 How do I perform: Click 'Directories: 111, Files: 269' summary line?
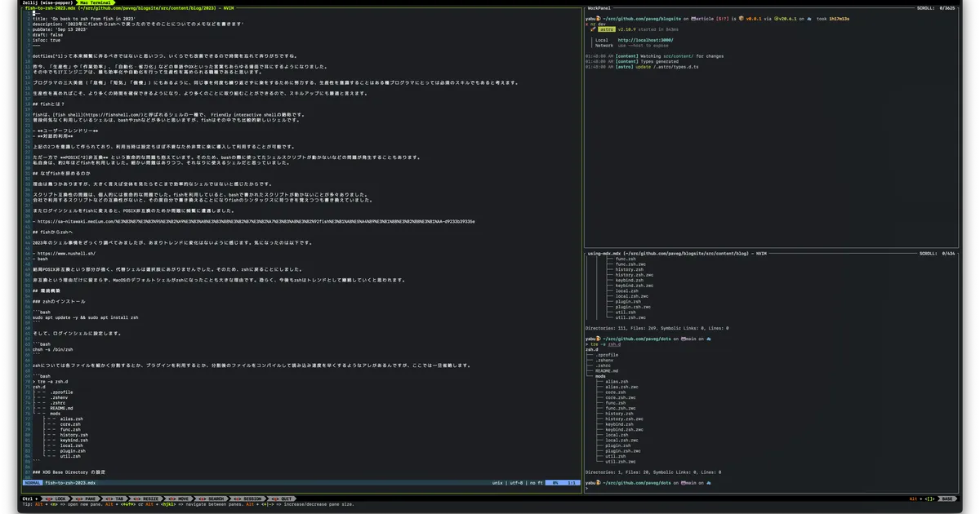pyautogui.click(x=657, y=328)
